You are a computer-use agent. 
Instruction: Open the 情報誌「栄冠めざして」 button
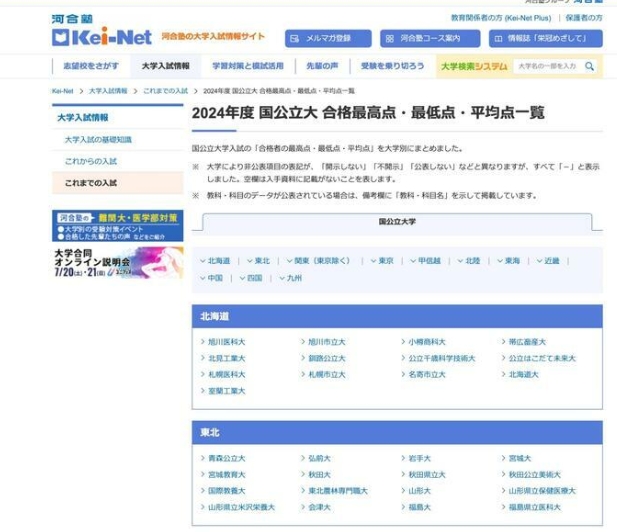tap(545, 39)
